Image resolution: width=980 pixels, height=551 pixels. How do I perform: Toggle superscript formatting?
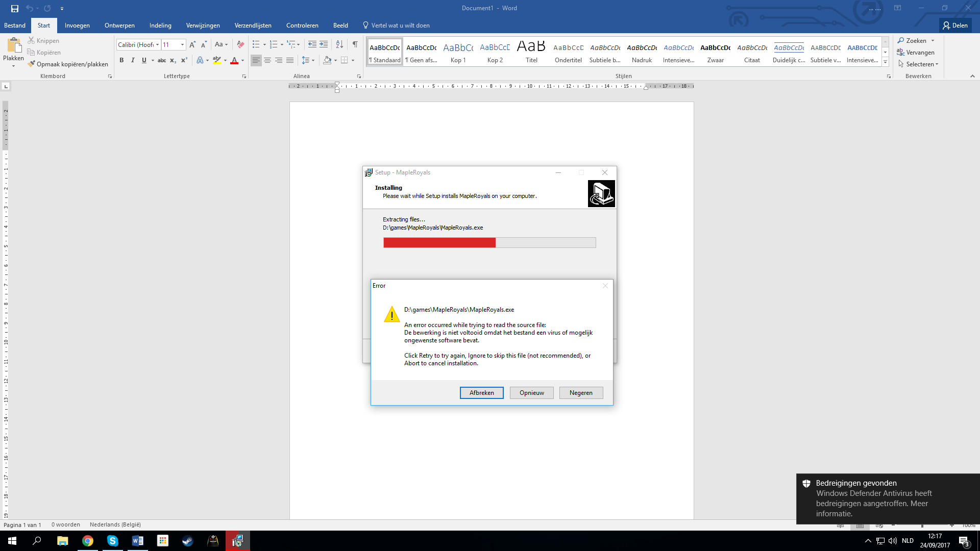[x=184, y=60]
